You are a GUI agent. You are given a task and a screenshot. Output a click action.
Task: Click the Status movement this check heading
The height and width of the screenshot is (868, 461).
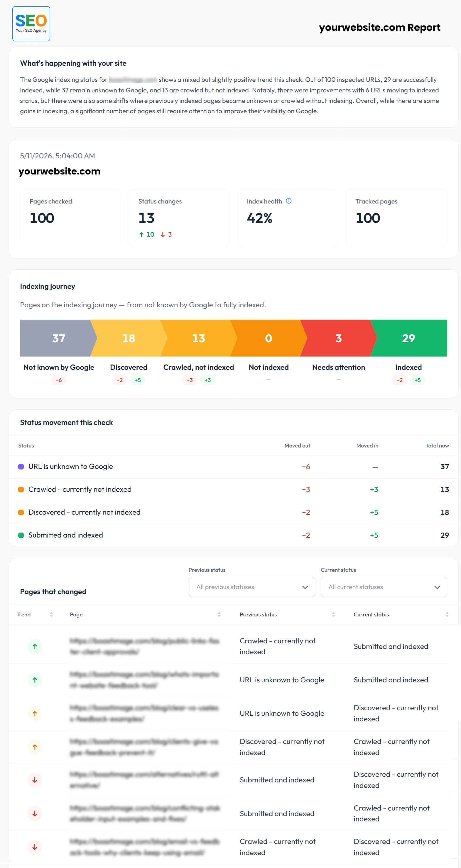click(66, 423)
